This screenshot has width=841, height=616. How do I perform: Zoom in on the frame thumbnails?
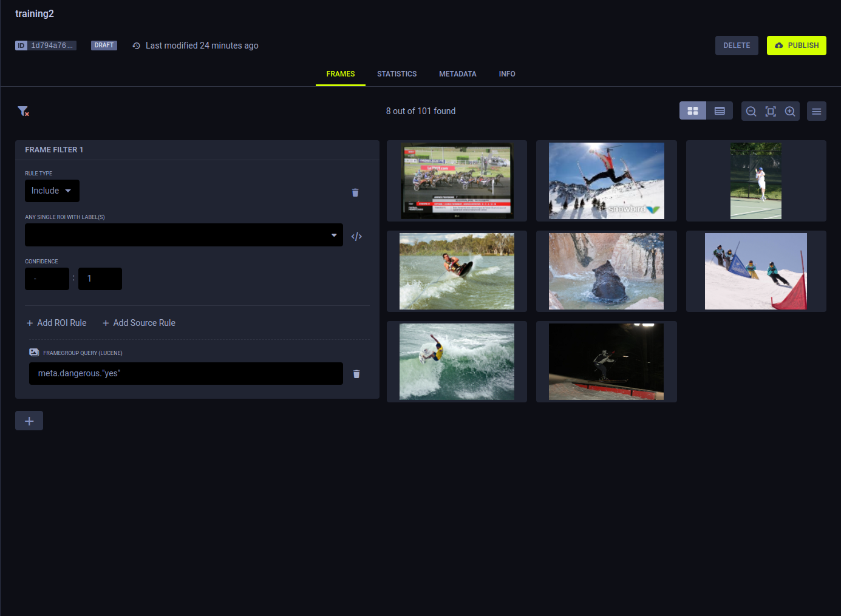coord(790,111)
